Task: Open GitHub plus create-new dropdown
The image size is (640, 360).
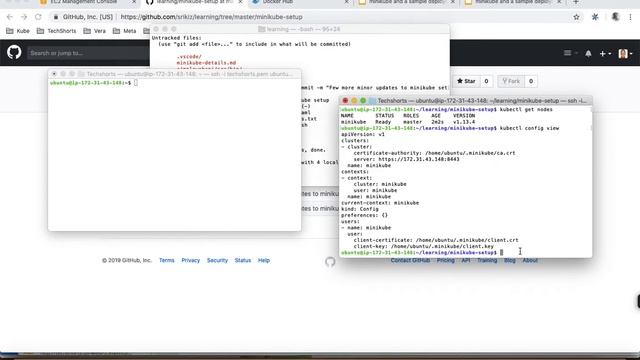Action: pos(605,53)
